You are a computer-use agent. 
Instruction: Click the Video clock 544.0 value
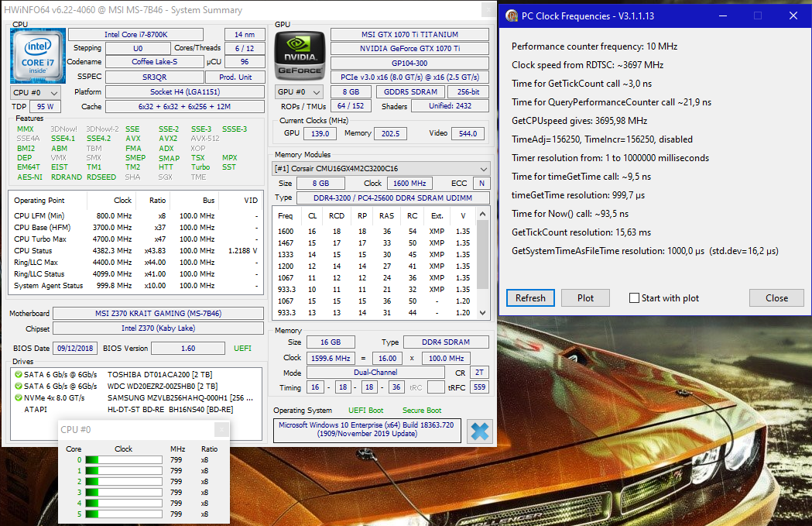pos(468,134)
